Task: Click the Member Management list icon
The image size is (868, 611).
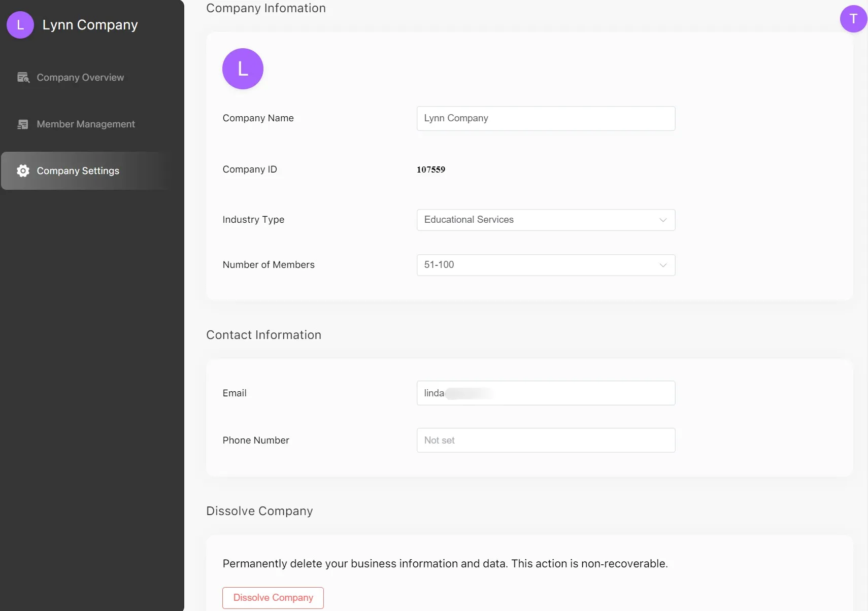Action: 23,124
